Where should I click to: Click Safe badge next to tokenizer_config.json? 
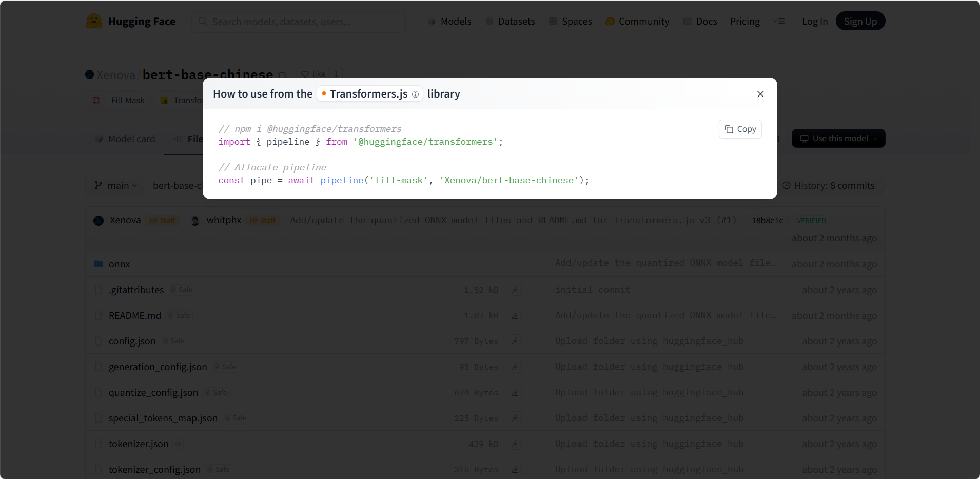tap(219, 470)
